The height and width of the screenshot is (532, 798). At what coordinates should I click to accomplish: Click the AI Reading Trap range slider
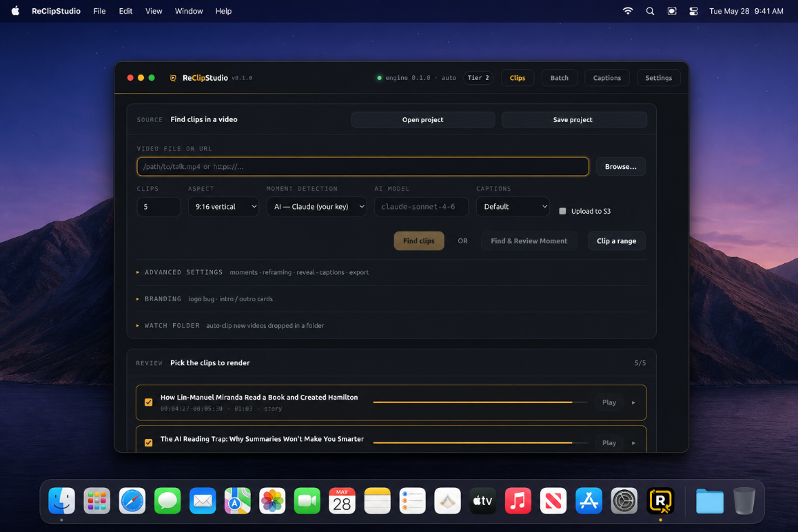click(480, 443)
